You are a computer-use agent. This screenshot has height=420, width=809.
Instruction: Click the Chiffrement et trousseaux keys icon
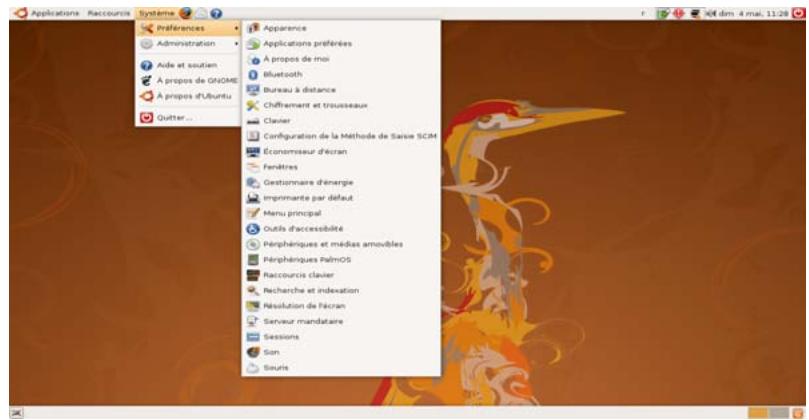(x=253, y=105)
